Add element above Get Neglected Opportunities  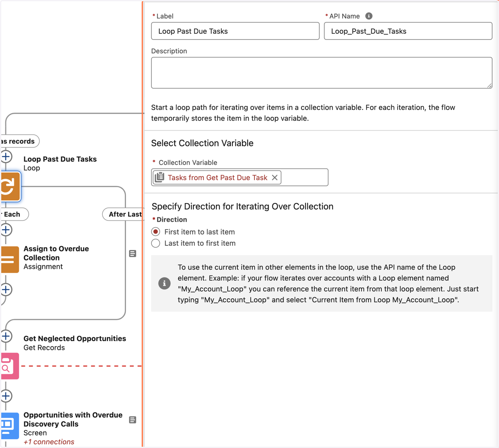[6, 336]
